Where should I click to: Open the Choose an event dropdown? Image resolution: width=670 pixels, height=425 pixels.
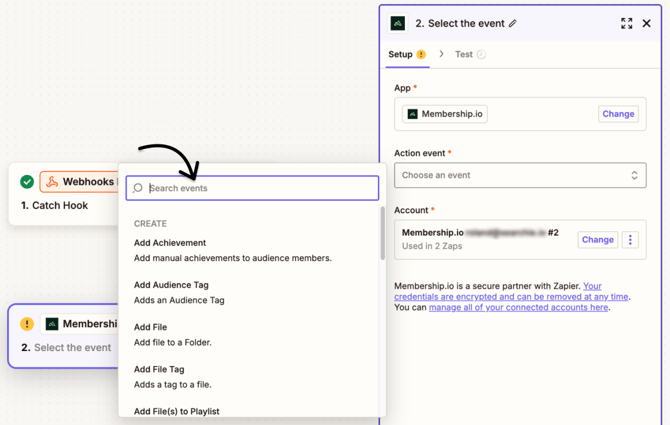coord(520,175)
